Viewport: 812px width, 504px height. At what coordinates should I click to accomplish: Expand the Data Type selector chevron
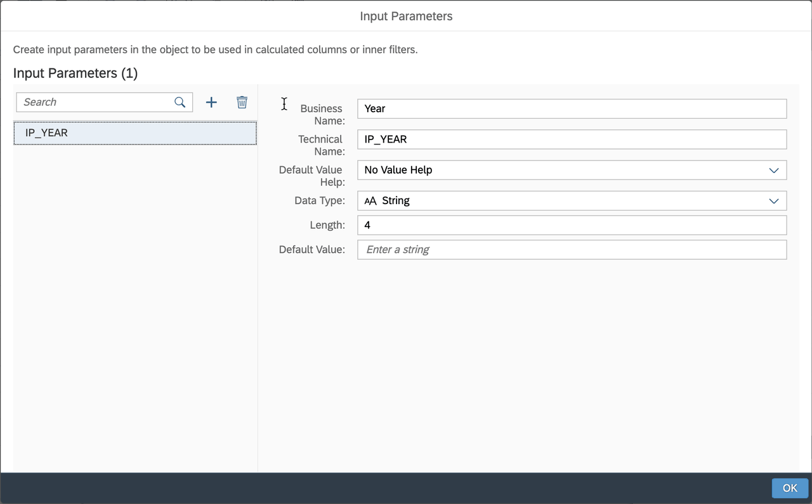point(773,201)
